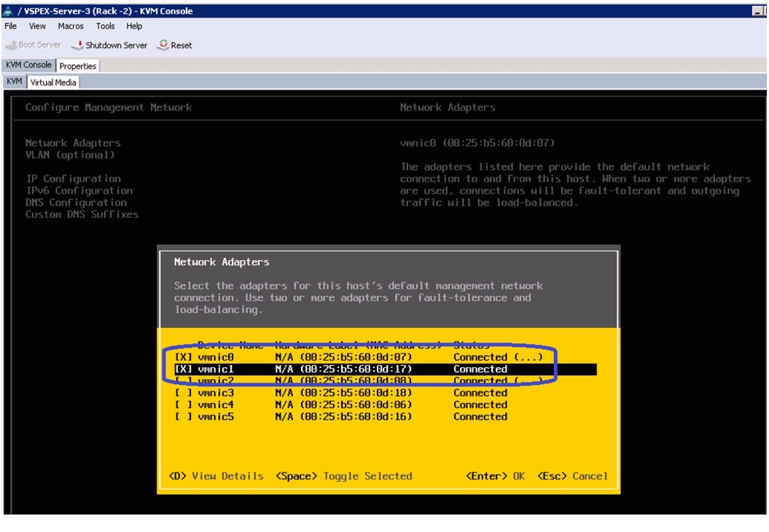This screenshot has width=769, height=532.
Task: Toggle the vmnic4 checkbox
Action: [184, 404]
